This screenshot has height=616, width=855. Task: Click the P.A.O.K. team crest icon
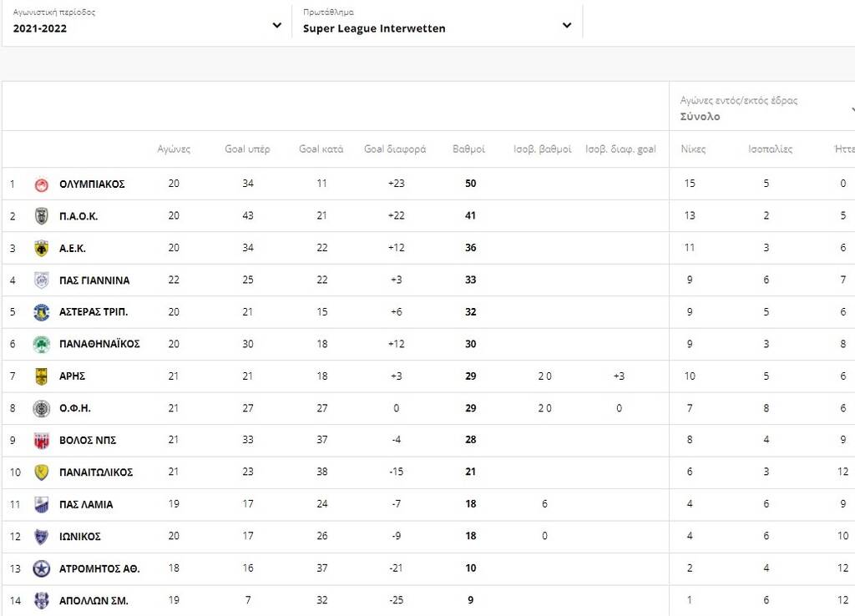42,216
